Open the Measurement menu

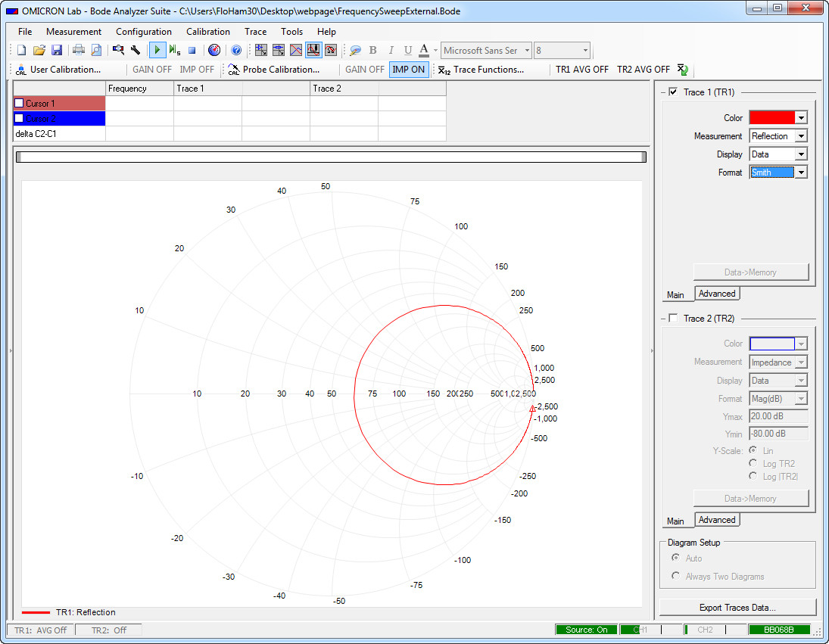coord(73,32)
